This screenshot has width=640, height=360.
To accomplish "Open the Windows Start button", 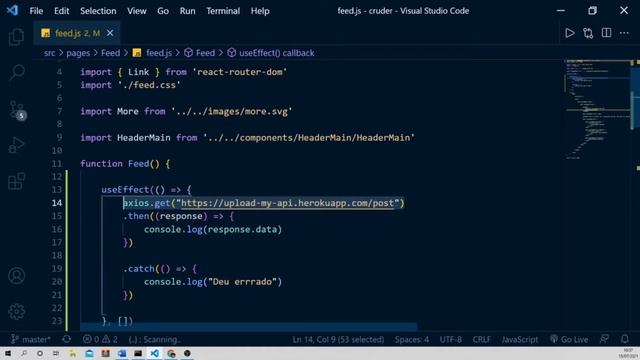I will (x=8, y=353).
